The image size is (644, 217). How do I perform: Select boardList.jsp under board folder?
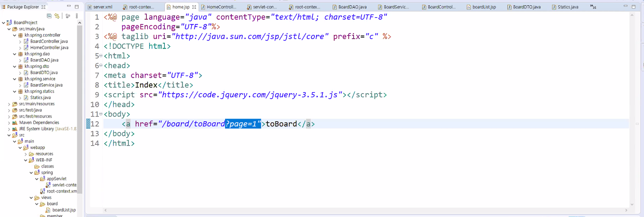(64, 210)
